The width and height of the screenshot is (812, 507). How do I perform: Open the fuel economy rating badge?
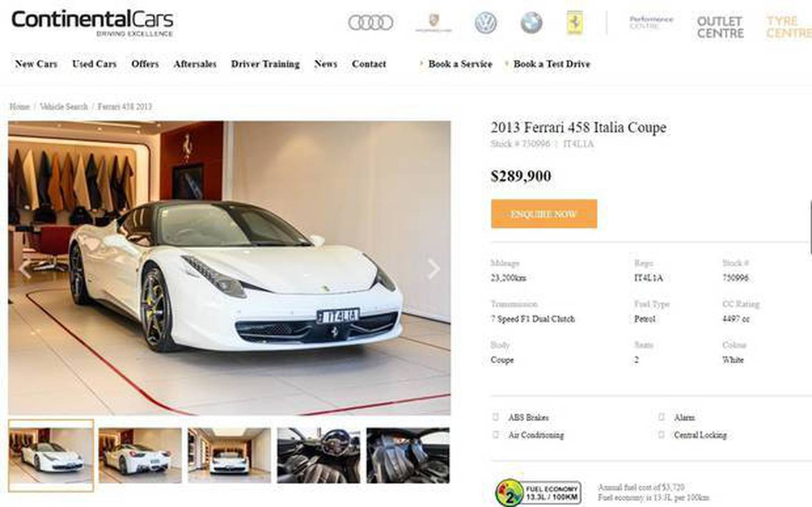(x=539, y=492)
